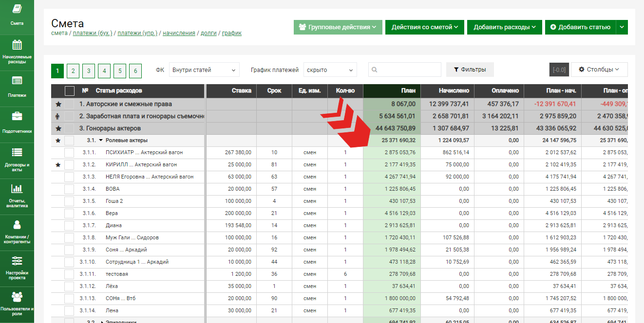Toggle the select-all checkbox in table header
644x323 pixels.
pos(70,90)
